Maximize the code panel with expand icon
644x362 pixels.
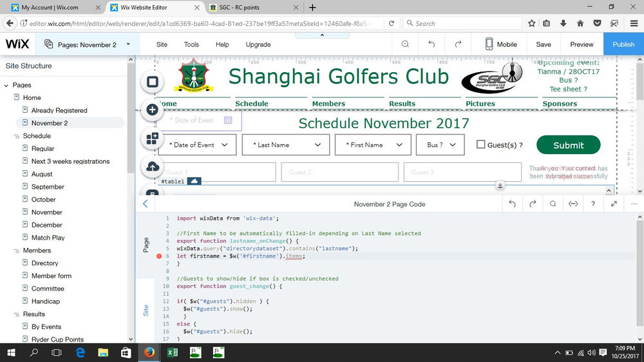[x=614, y=204]
